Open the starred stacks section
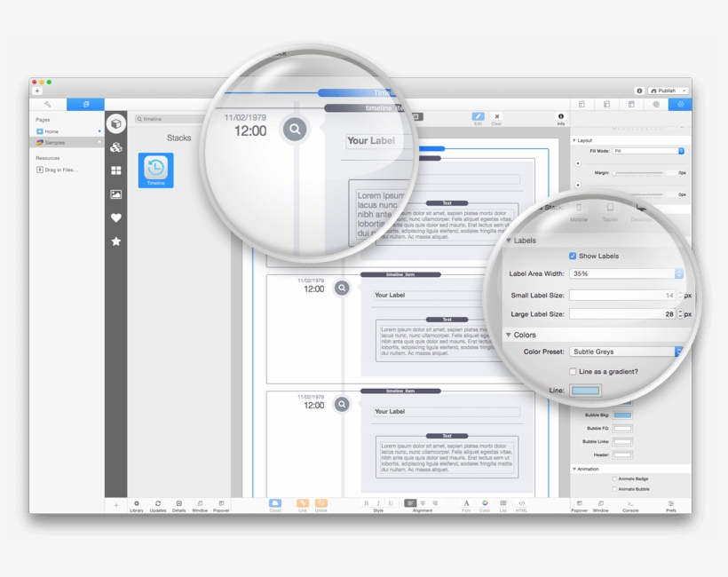 pyautogui.click(x=115, y=241)
